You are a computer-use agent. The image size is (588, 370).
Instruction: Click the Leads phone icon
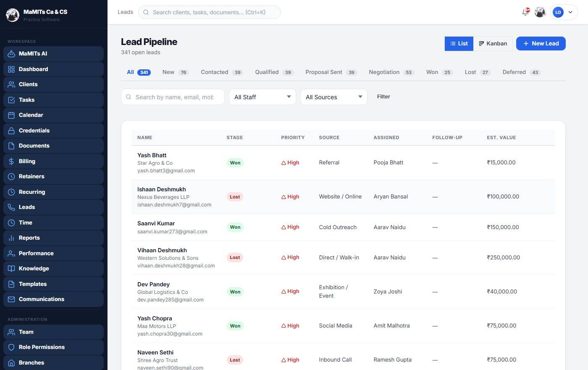tap(11, 207)
